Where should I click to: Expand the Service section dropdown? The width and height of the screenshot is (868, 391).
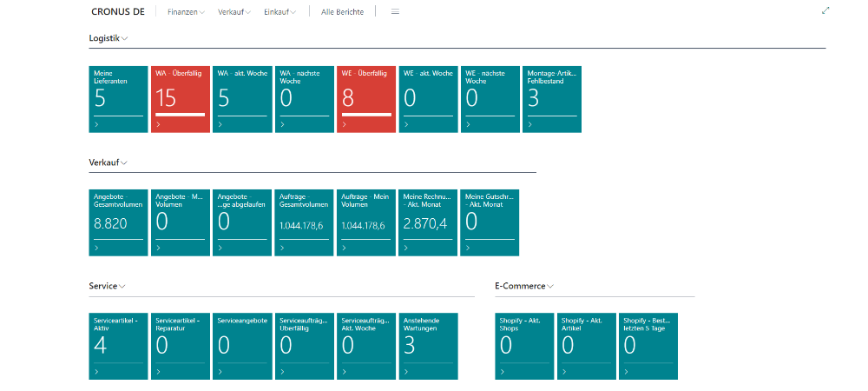pyautogui.click(x=107, y=286)
